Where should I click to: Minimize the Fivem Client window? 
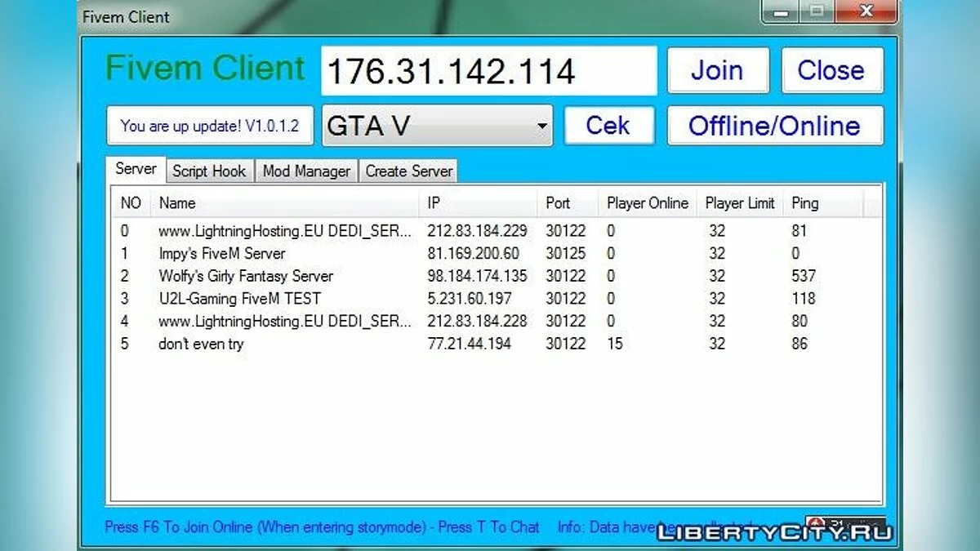pyautogui.click(x=781, y=12)
